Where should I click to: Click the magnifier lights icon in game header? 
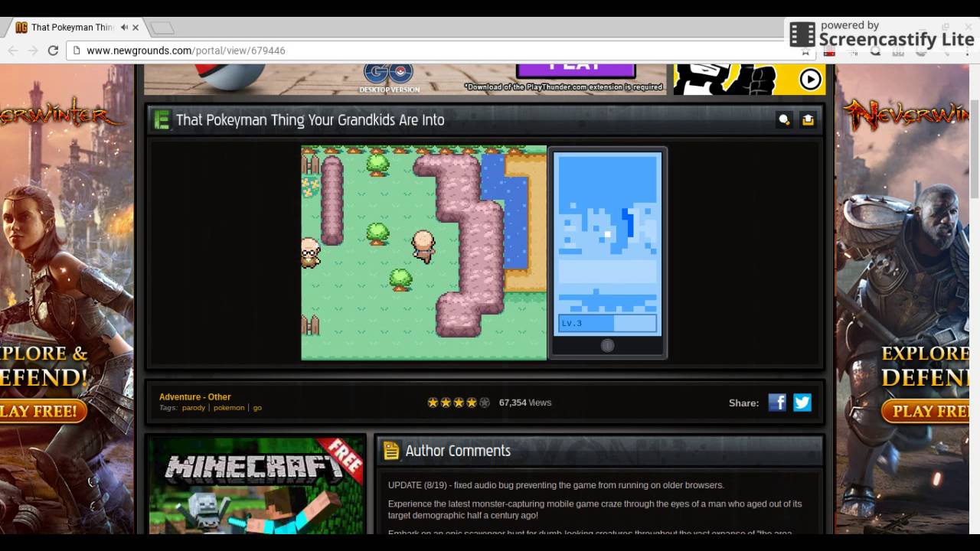click(x=784, y=119)
